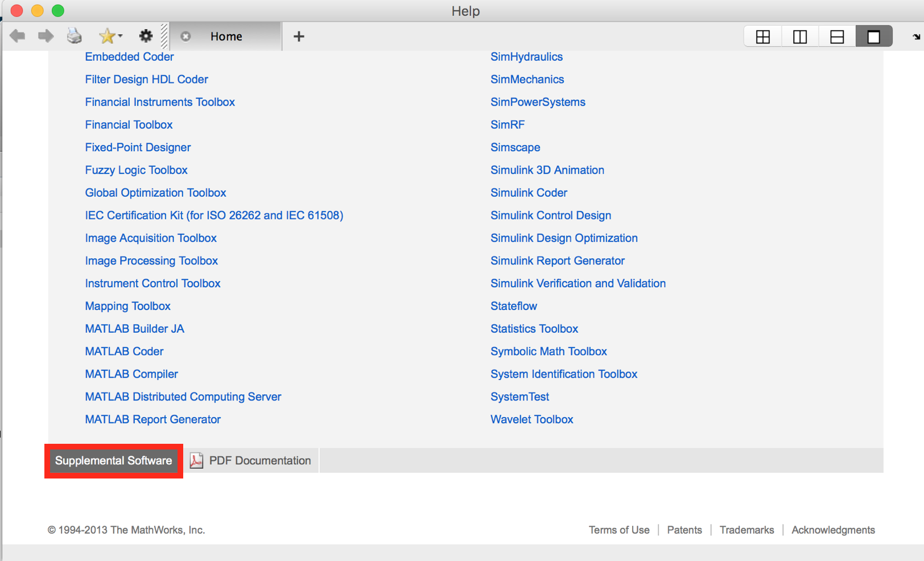This screenshot has height=561, width=924.
Task: Open Stateflow link
Action: tap(514, 306)
